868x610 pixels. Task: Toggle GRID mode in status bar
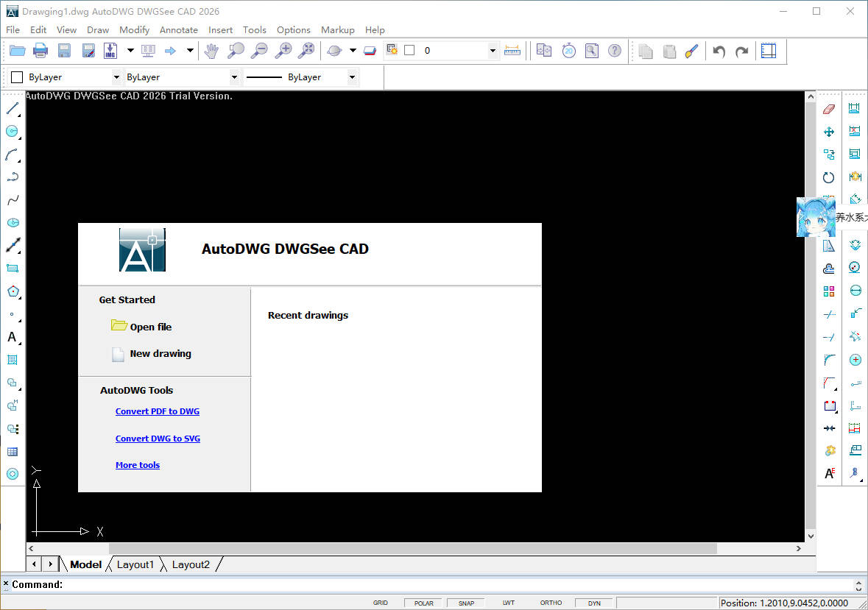(381, 603)
